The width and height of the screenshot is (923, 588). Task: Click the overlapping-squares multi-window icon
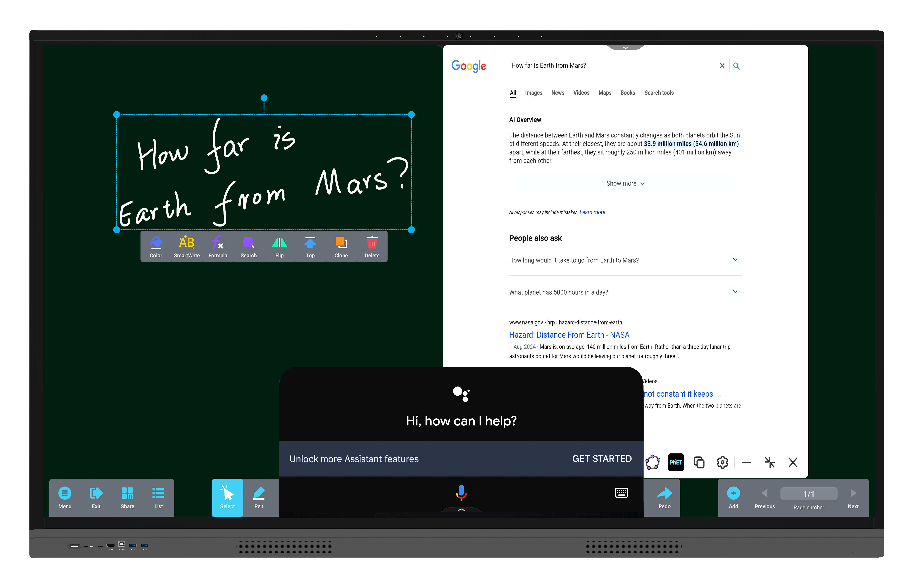pos(699,462)
